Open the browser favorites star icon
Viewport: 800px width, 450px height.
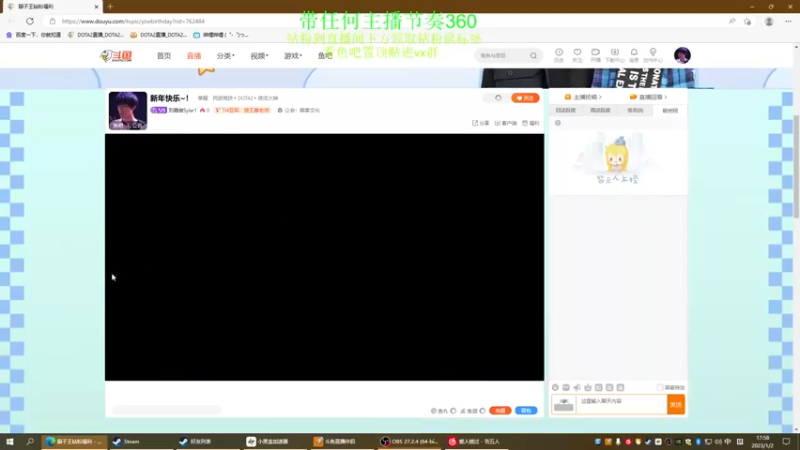click(x=747, y=21)
